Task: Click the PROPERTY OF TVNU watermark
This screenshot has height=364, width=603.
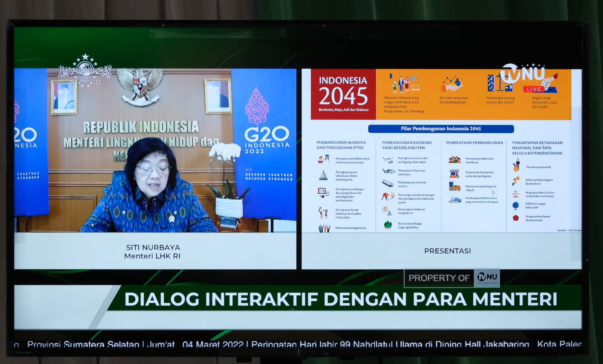Action: (x=452, y=278)
